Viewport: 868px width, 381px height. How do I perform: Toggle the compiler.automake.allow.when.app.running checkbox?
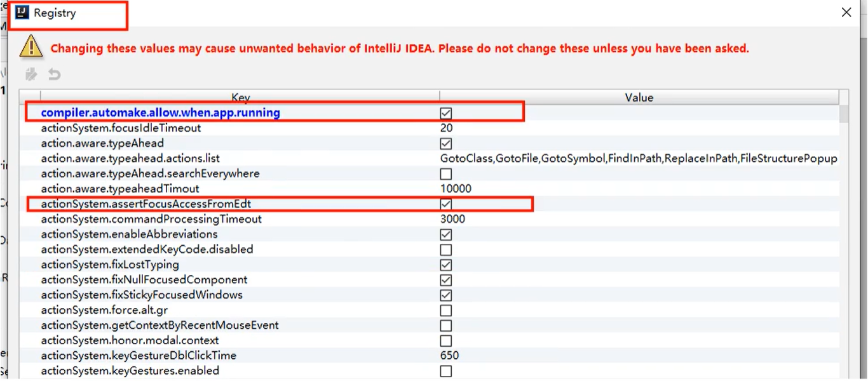tap(445, 112)
